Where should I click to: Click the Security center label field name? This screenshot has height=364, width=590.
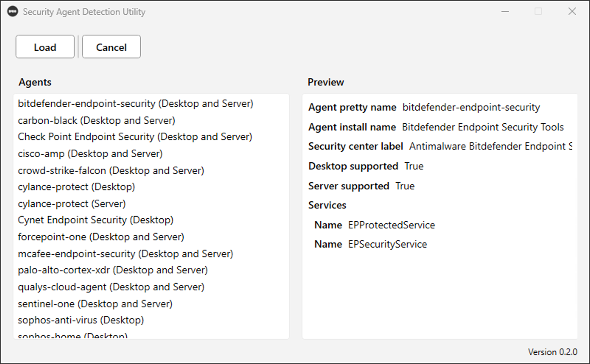coord(355,146)
